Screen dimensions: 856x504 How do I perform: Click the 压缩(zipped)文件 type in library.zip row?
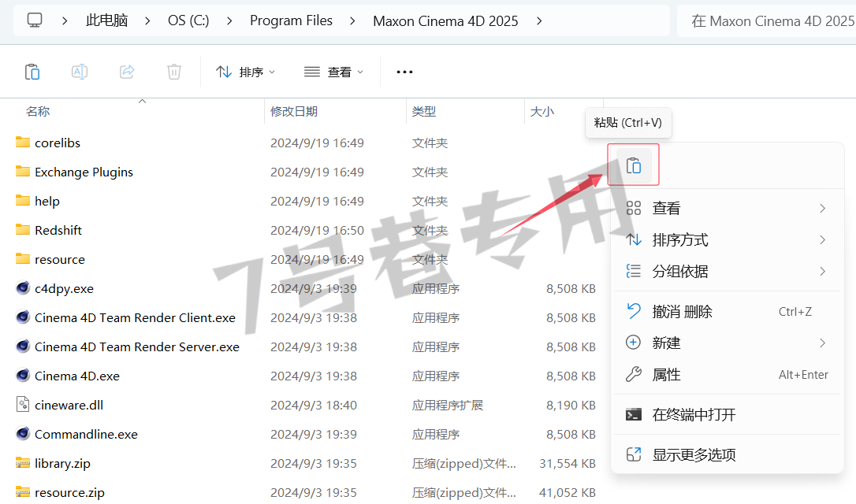coord(464,463)
